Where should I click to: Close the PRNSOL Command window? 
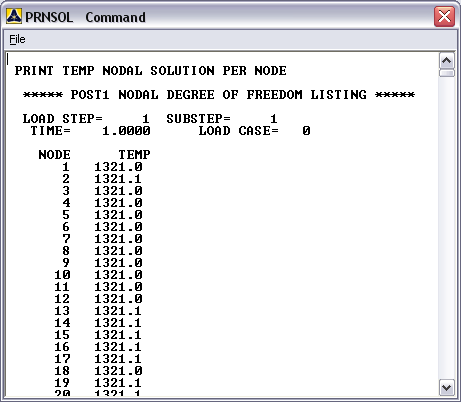pos(444,16)
